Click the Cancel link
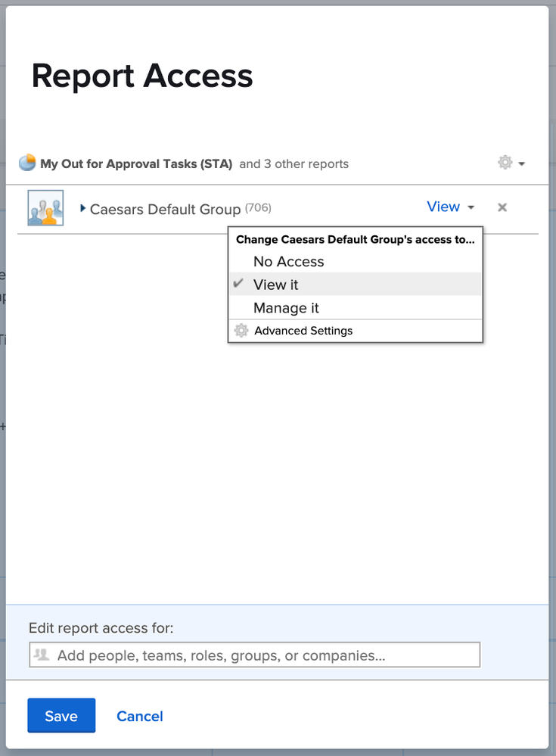This screenshot has height=756, width=556. coord(140,716)
